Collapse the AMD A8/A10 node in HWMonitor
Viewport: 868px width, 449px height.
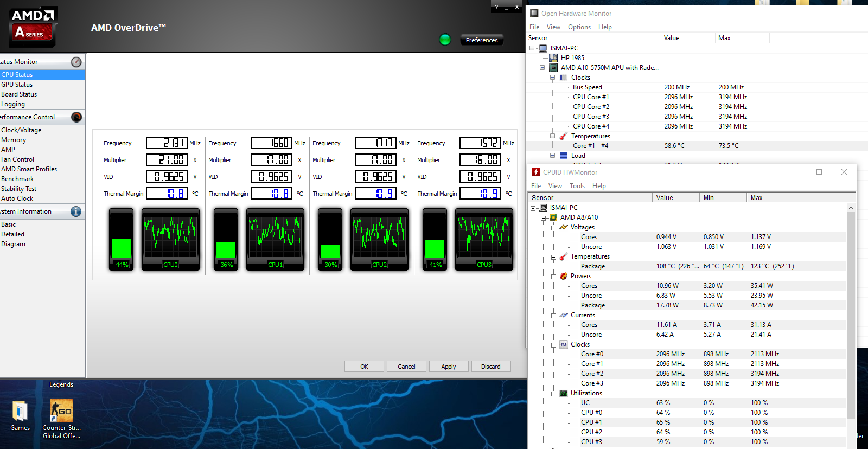point(544,217)
